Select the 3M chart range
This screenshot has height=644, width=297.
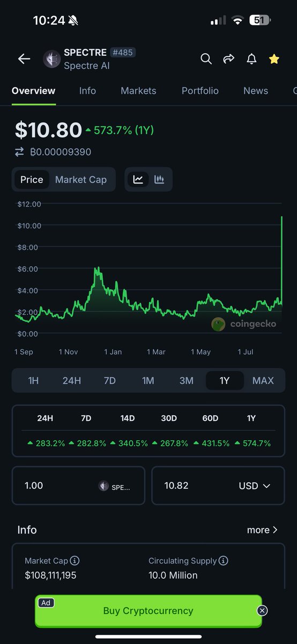(x=187, y=380)
